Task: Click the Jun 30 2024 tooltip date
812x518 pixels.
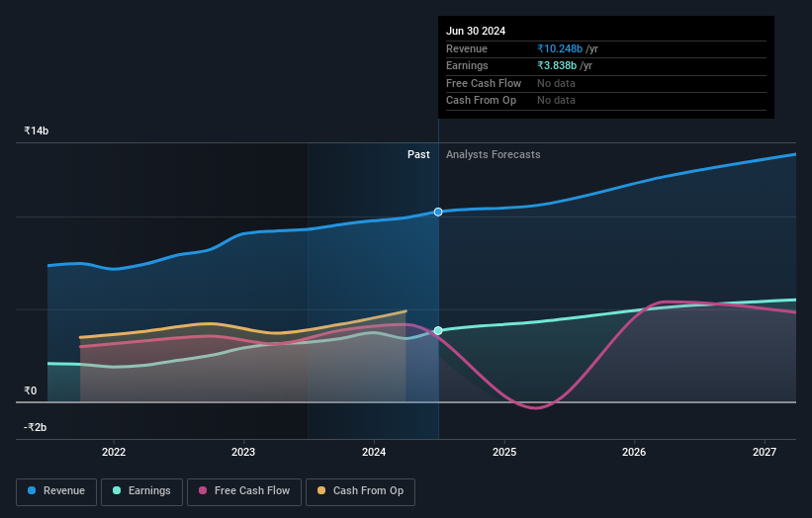Action: click(476, 31)
